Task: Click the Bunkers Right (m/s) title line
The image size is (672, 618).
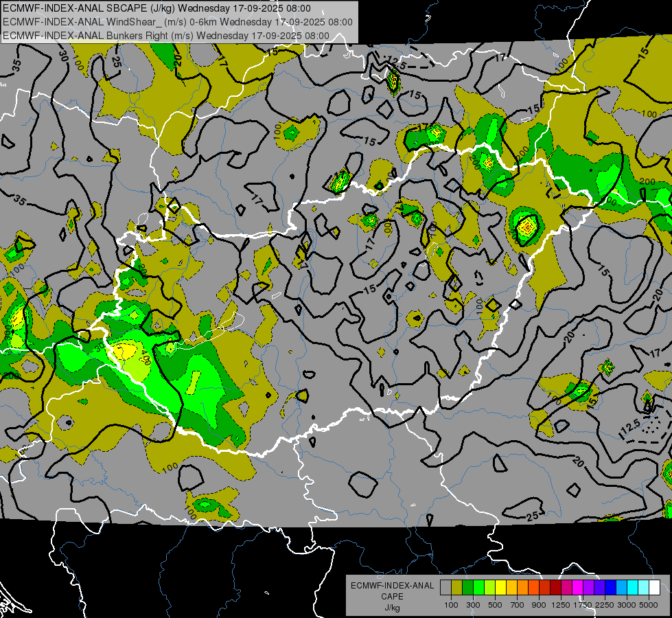Action: click(166, 36)
